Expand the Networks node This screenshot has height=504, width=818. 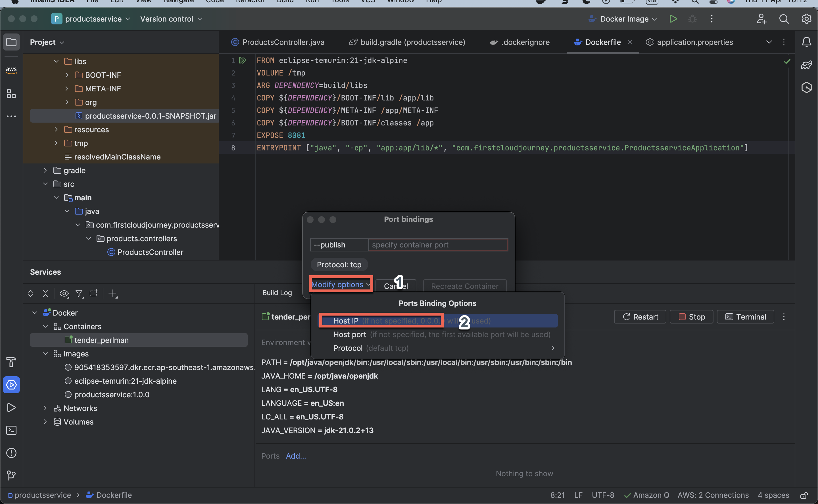(x=45, y=408)
